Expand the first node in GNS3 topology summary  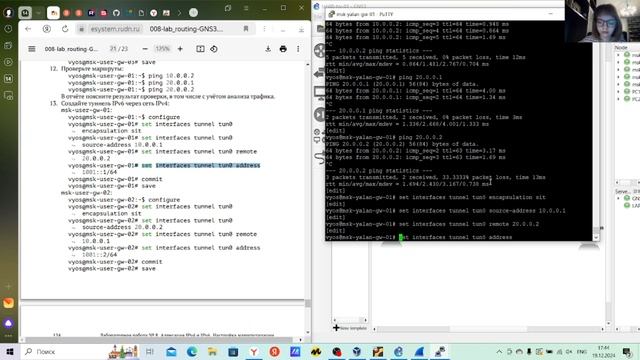[x=618, y=55]
